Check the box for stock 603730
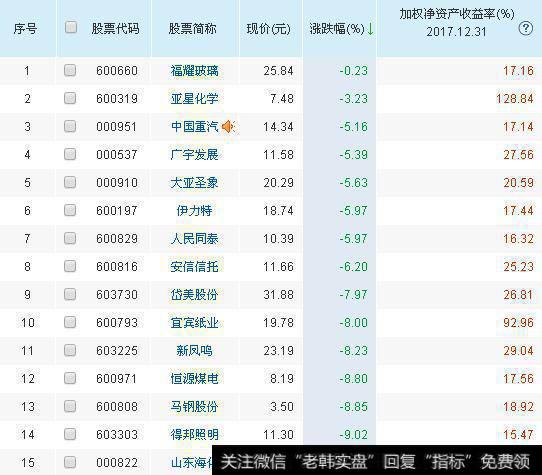Image resolution: width=542 pixels, height=475 pixels. coord(70,294)
